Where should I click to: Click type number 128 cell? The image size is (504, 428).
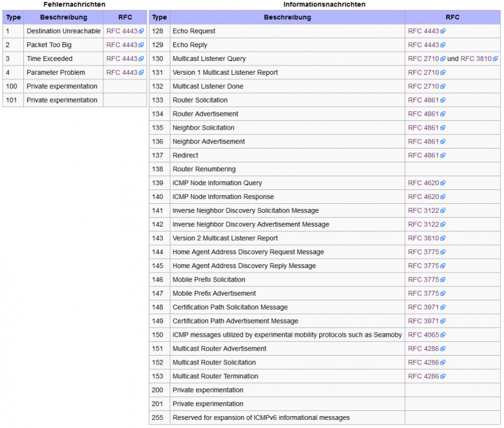(159, 31)
